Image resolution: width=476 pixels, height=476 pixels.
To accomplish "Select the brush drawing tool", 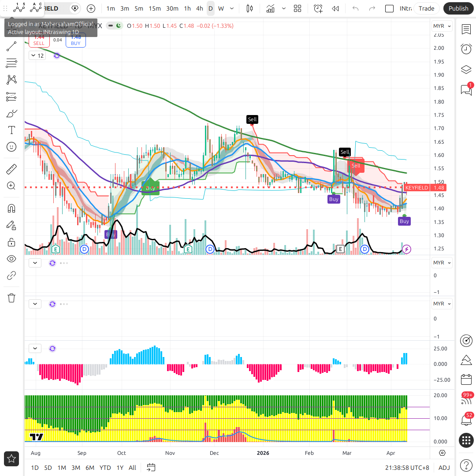I will [x=11, y=114].
